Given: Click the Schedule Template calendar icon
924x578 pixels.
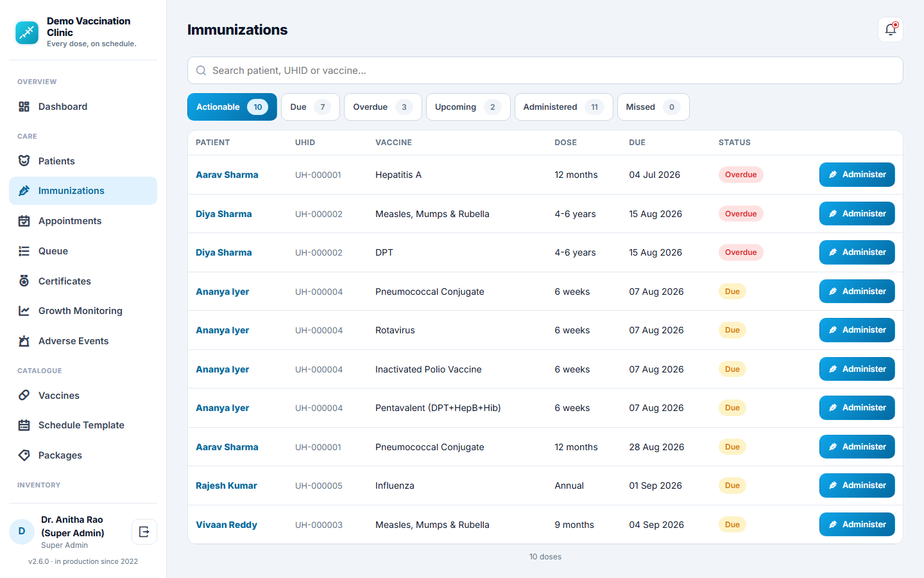Looking at the screenshot, I should (x=24, y=425).
